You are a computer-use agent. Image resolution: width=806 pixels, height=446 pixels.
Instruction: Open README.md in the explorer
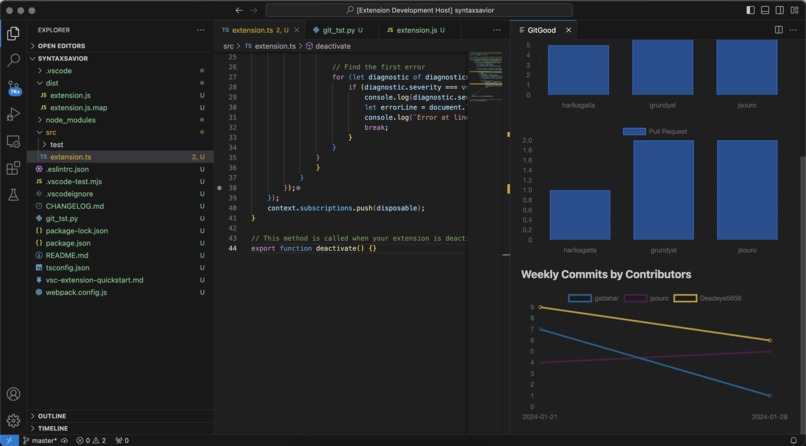120,255
